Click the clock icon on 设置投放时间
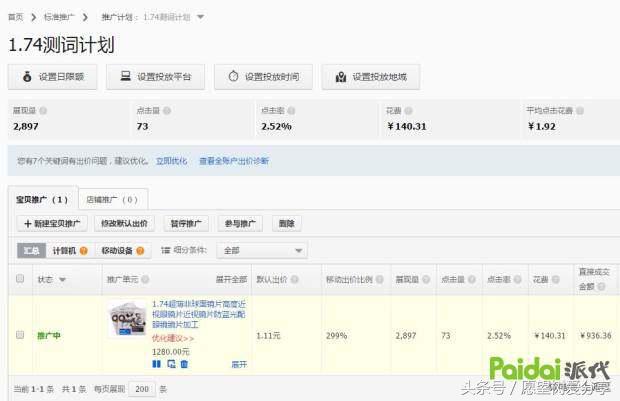The width and height of the screenshot is (620, 401). 233,76
